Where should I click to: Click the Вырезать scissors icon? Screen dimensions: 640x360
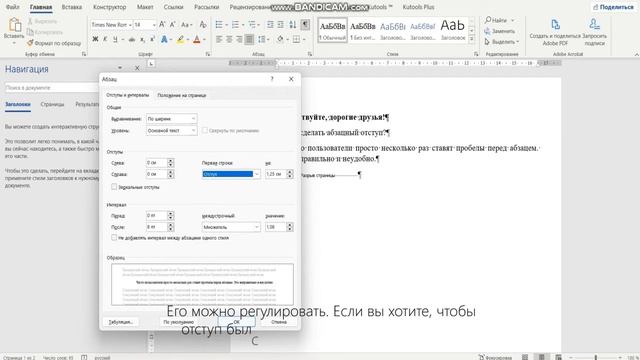[30, 21]
